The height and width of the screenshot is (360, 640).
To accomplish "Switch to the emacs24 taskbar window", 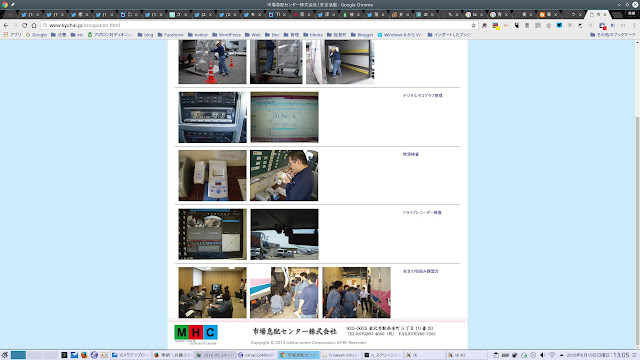I will click(257, 355).
